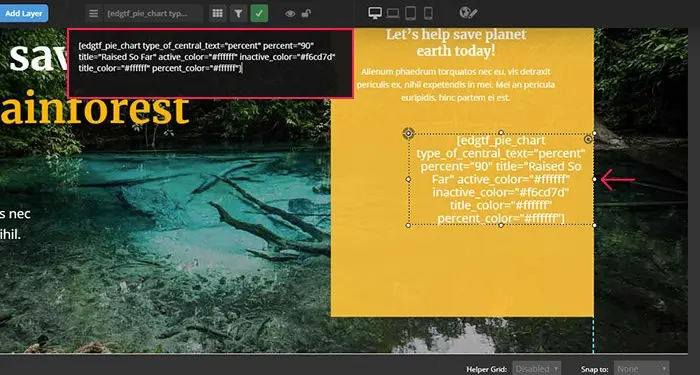Open the Helper Grid dropdown

537,369
